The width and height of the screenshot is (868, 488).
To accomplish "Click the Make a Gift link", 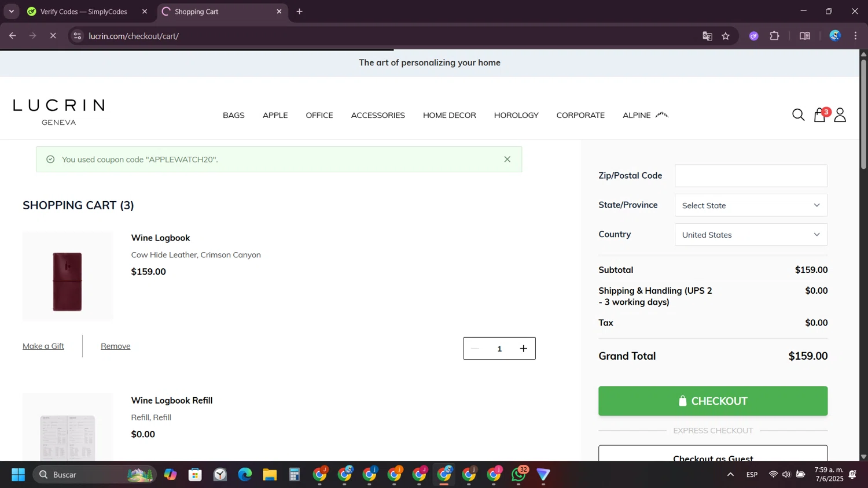I will [43, 346].
